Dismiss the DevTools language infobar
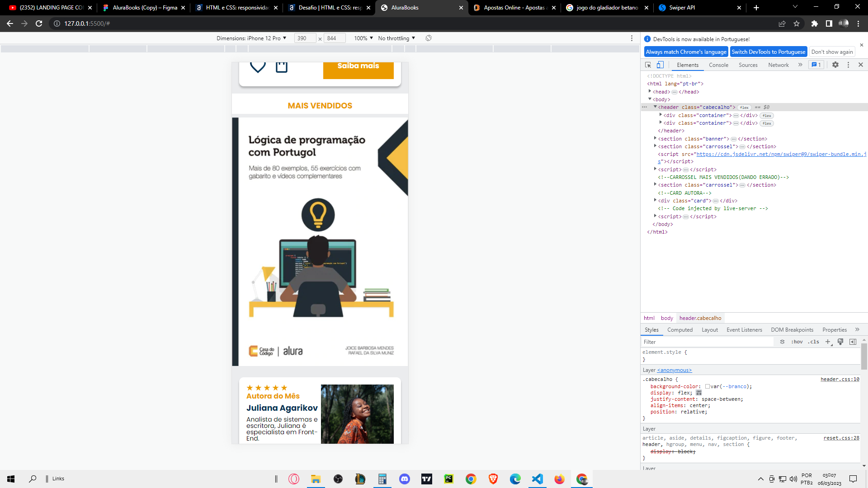This screenshot has width=868, height=488. click(x=861, y=45)
